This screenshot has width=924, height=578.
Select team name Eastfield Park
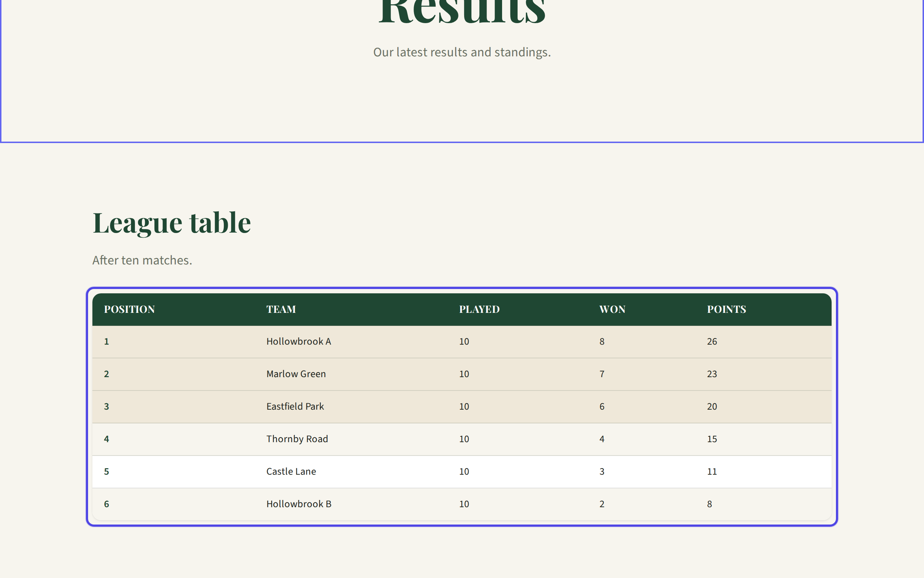[x=295, y=406]
